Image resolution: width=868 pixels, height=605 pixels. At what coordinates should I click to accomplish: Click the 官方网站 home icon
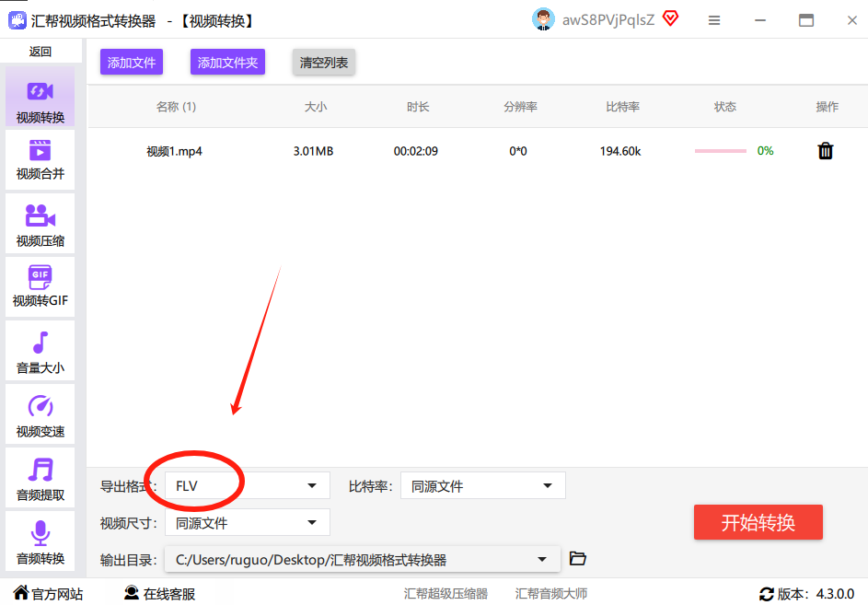point(21,593)
